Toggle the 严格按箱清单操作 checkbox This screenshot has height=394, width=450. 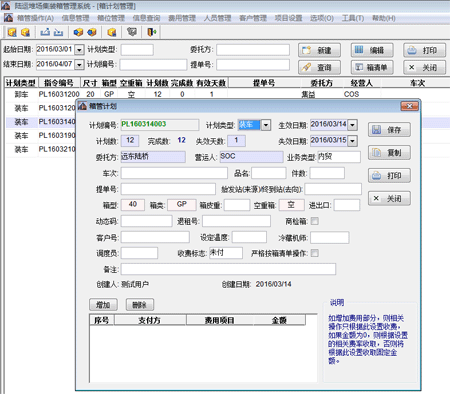point(314,253)
